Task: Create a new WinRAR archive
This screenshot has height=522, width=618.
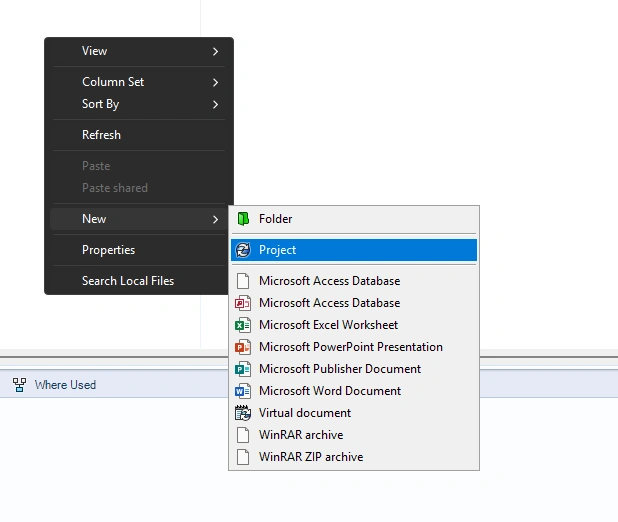Action: [301, 435]
